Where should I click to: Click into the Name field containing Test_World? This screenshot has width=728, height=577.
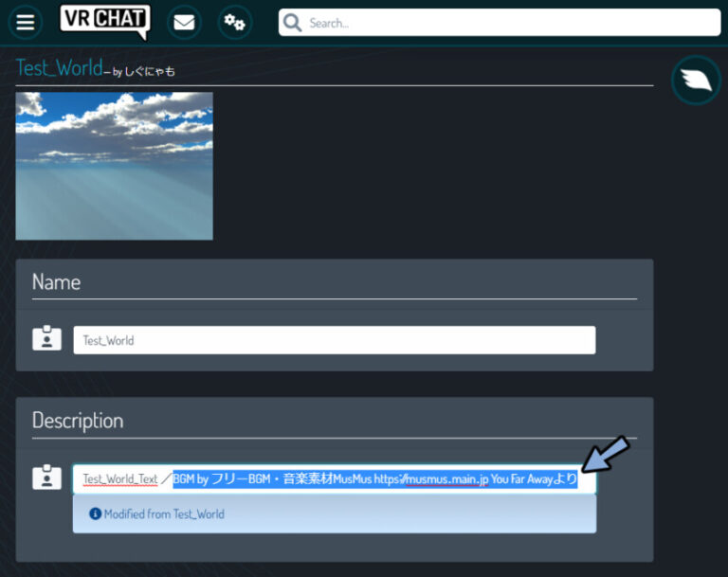click(334, 340)
